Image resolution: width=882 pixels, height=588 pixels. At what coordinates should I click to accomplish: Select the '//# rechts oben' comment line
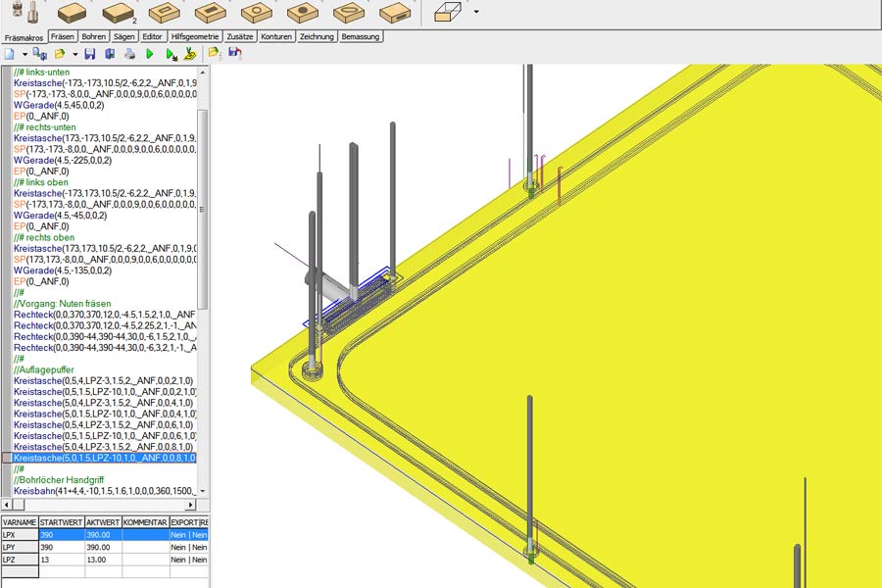coord(43,237)
